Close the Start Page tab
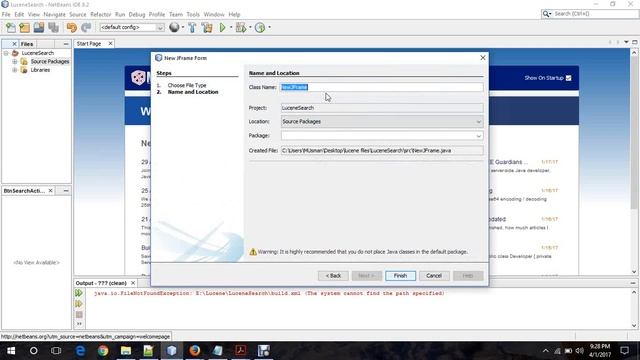 click(110, 43)
